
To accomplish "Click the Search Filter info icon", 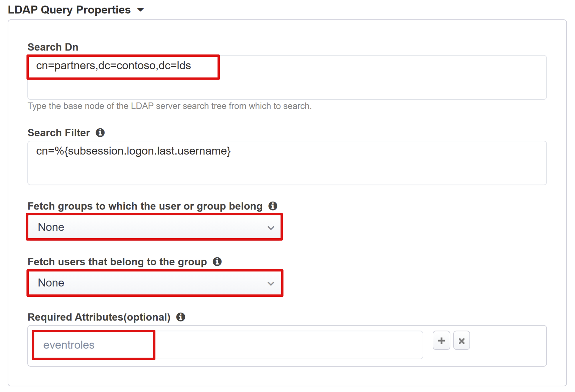I will pos(100,133).
